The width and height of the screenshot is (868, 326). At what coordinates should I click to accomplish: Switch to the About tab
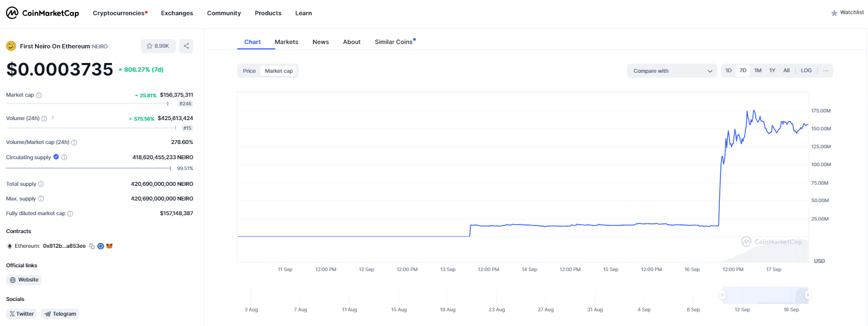click(352, 42)
